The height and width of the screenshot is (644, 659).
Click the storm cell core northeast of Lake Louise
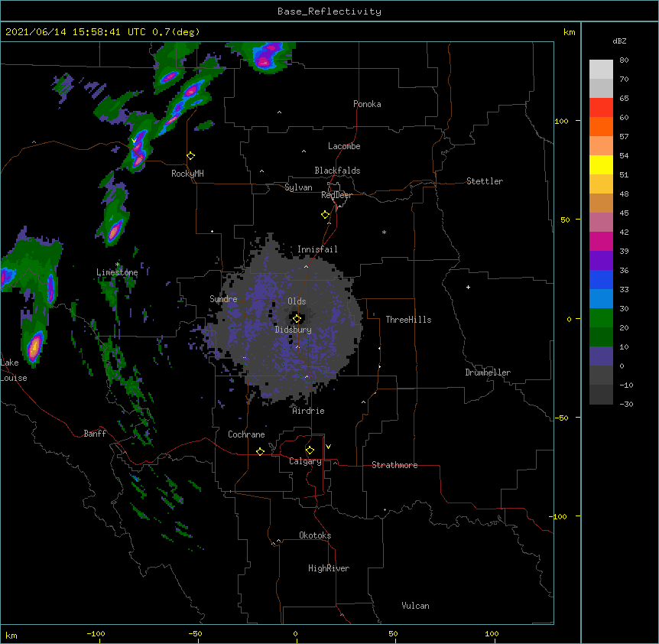tap(35, 346)
